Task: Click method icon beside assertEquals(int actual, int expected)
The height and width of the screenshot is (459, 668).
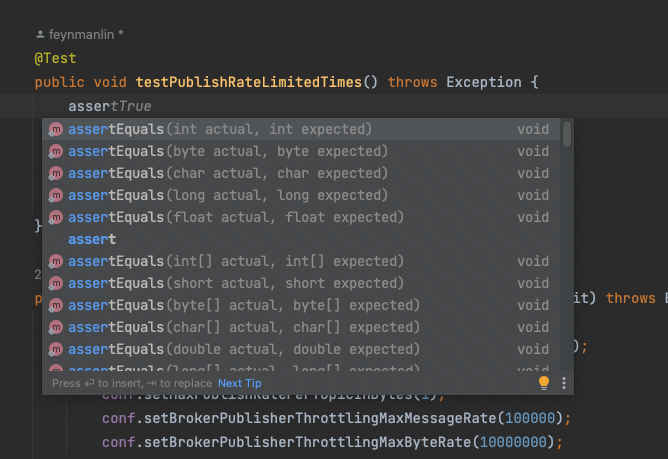Action: click(55, 129)
